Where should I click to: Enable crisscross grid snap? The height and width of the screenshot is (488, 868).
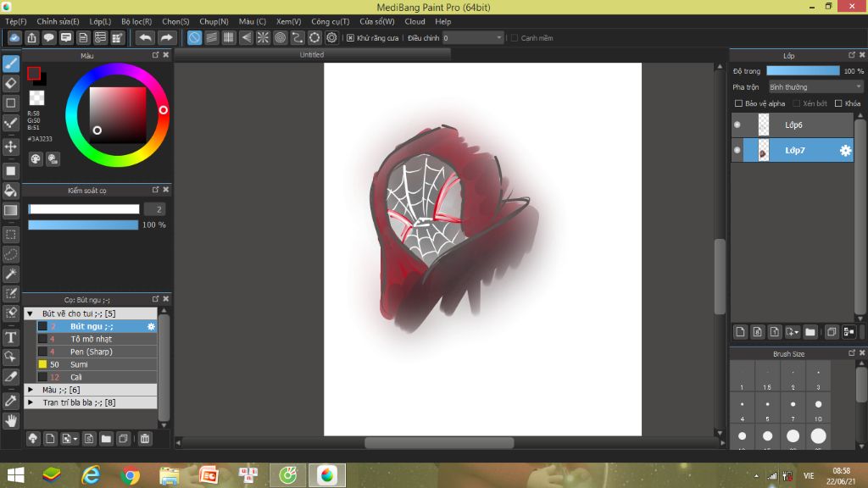tap(229, 37)
